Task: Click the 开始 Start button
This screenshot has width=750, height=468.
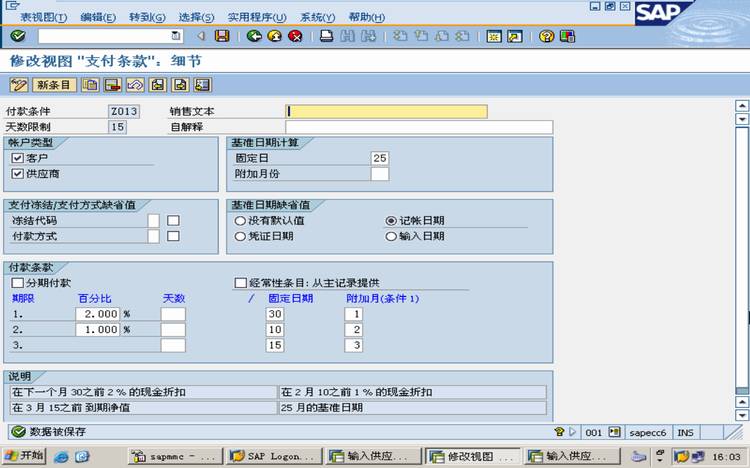Action: point(24,456)
